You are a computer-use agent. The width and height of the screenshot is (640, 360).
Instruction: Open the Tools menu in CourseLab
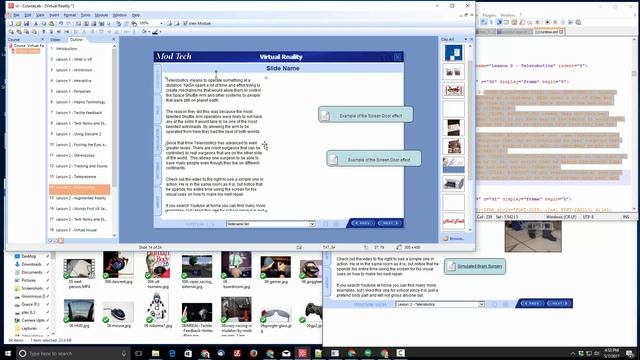[85, 15]
